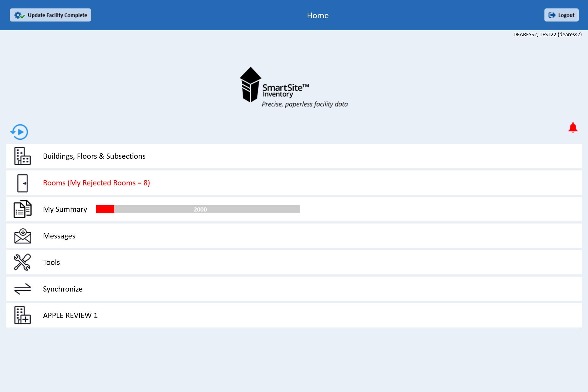Open Rooms (My Rejected Rooms = 8)
Image resolution: width=588 pixels, height=392 pixels.
(96, 183)
